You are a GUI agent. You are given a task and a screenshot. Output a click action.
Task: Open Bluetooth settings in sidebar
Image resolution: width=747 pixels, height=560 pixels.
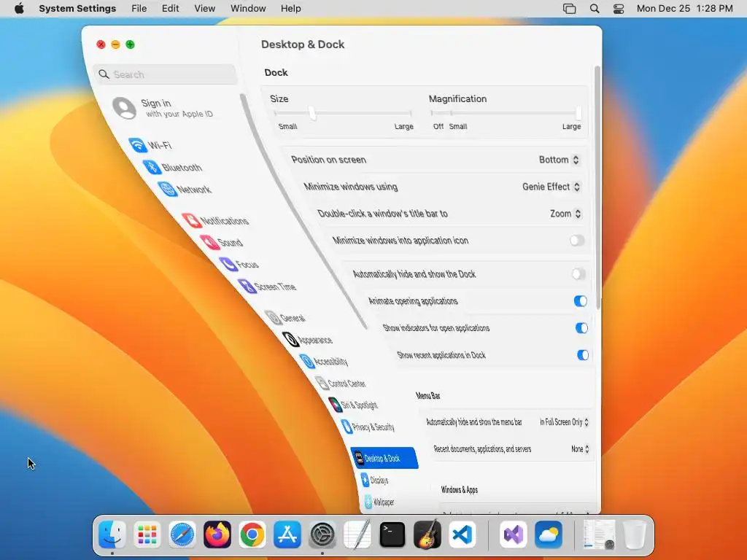click(172, 167)
